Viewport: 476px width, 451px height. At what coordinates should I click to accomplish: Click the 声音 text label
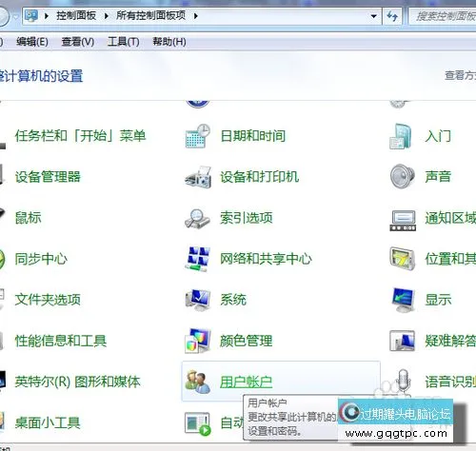pyautogui.click(x=438, y=177)
